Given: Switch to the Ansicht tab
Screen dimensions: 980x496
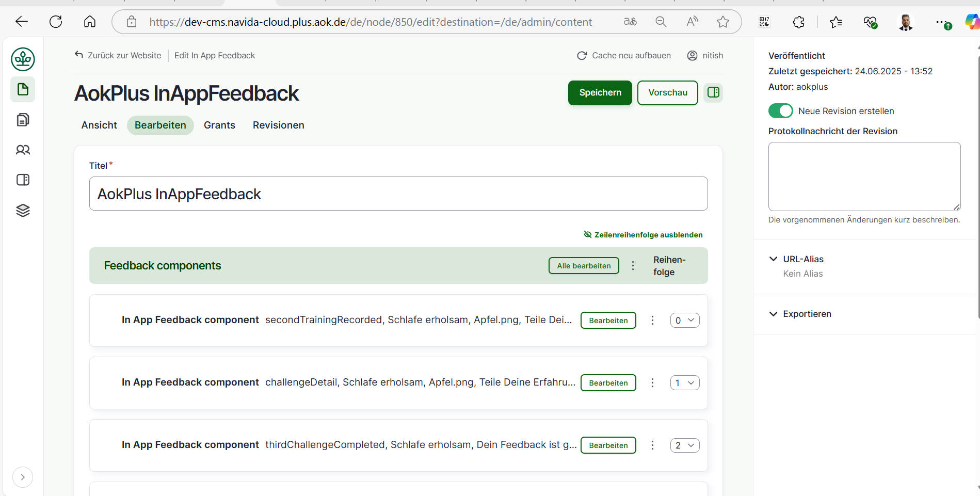Looking at the screenshot, I should [99, 125].
